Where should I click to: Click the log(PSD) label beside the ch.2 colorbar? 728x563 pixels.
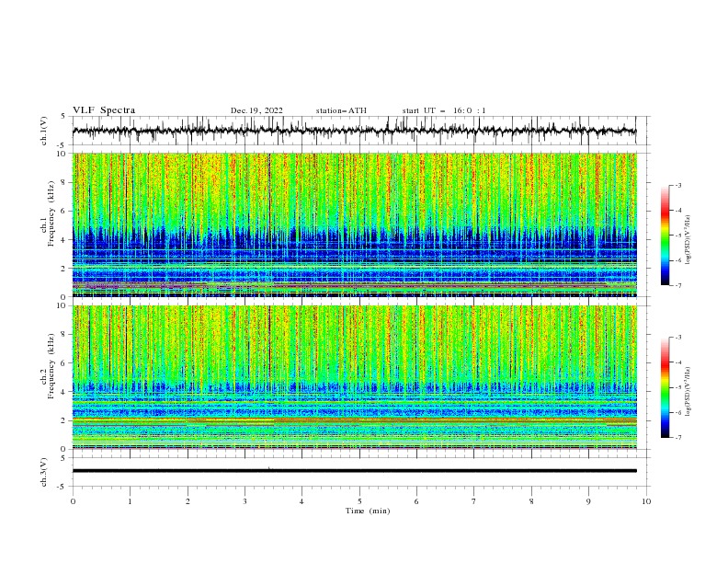[x=688, y=392]
